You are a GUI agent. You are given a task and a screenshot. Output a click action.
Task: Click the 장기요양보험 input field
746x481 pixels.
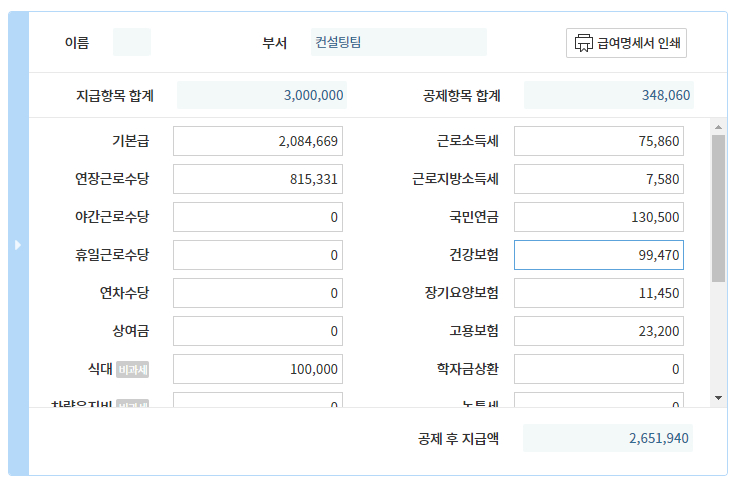point(599,293)
